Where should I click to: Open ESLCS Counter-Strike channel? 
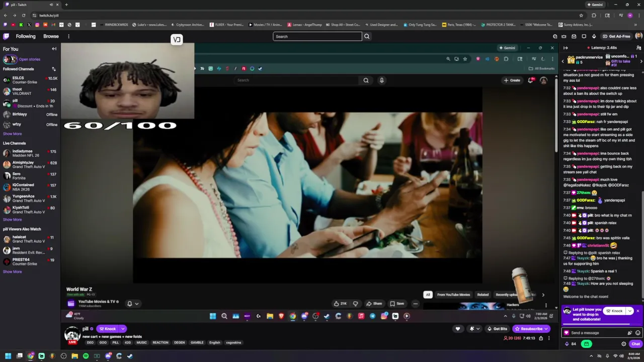(30, 80)
